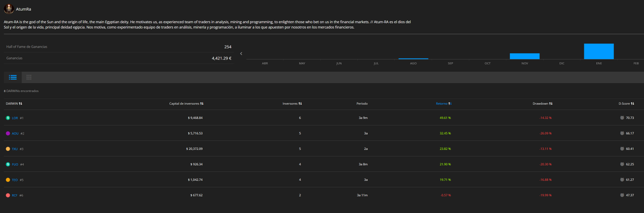Sort by Inversores column arrows
The width and height of the screenshot is (644, 213).
tap(300, 103)
